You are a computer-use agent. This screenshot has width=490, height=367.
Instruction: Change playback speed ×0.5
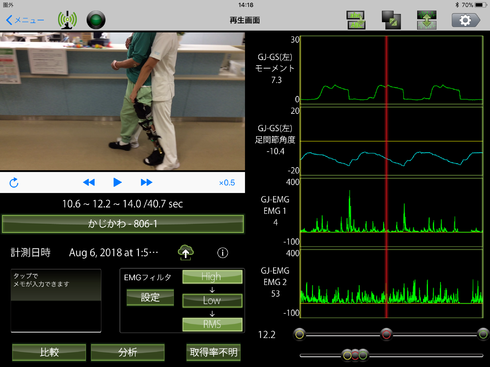pyautogui.click(x=227, y=183)
